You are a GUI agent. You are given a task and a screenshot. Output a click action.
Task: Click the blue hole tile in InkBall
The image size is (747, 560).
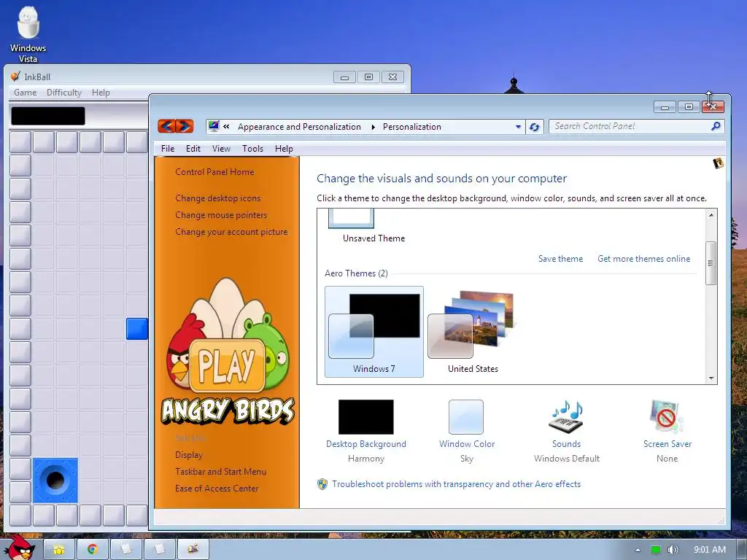[x=55, y=481]
